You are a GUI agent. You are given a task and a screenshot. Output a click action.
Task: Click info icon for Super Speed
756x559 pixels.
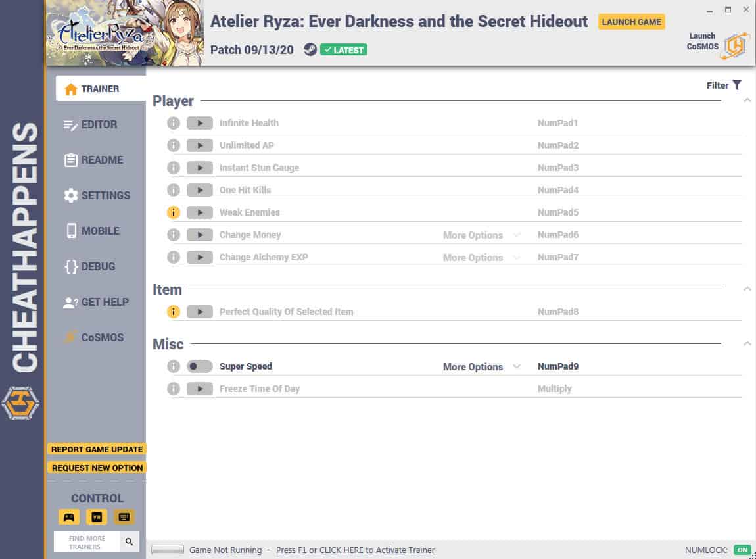(x=174, y=366)
